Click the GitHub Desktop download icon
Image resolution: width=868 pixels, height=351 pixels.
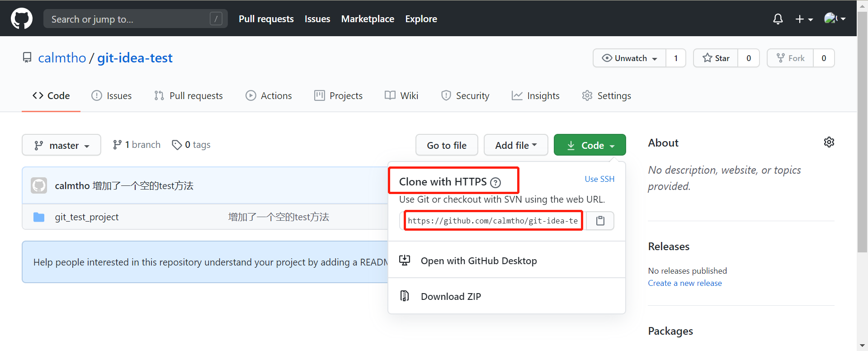[x=405, y=260]
